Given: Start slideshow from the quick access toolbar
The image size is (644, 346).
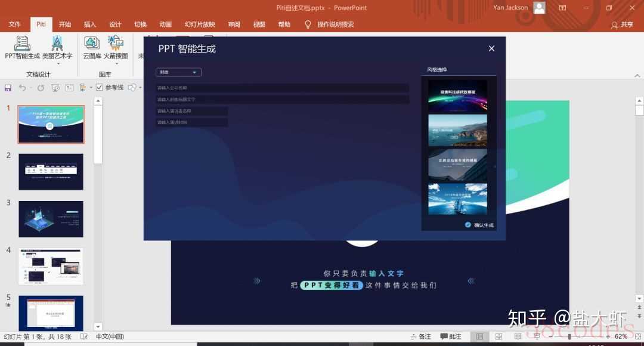Looking at the screenshot, I should coord(55,88).
